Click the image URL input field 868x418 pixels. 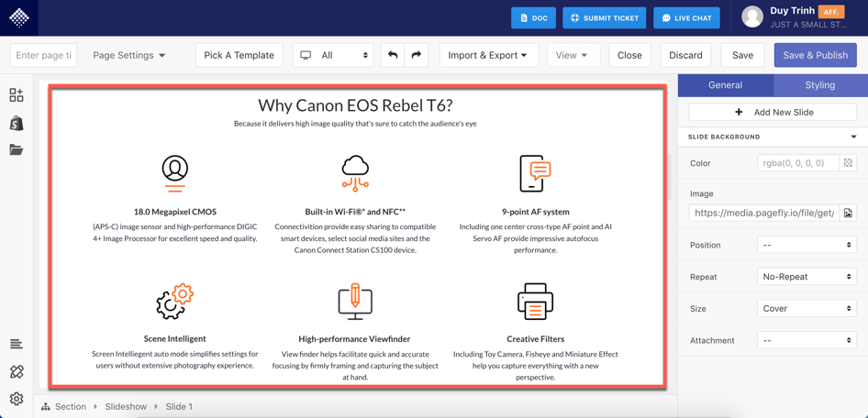point(764,213)
